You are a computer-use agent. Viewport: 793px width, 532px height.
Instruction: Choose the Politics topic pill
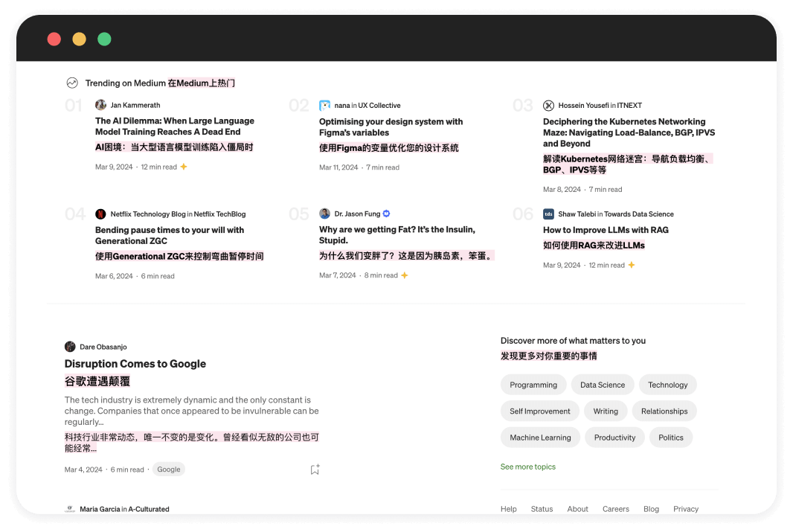coord(670,438)
